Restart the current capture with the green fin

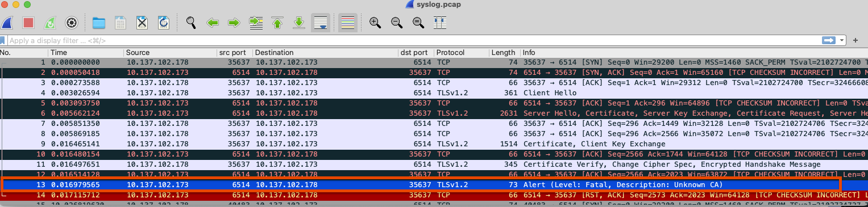(x=50, y=23)
